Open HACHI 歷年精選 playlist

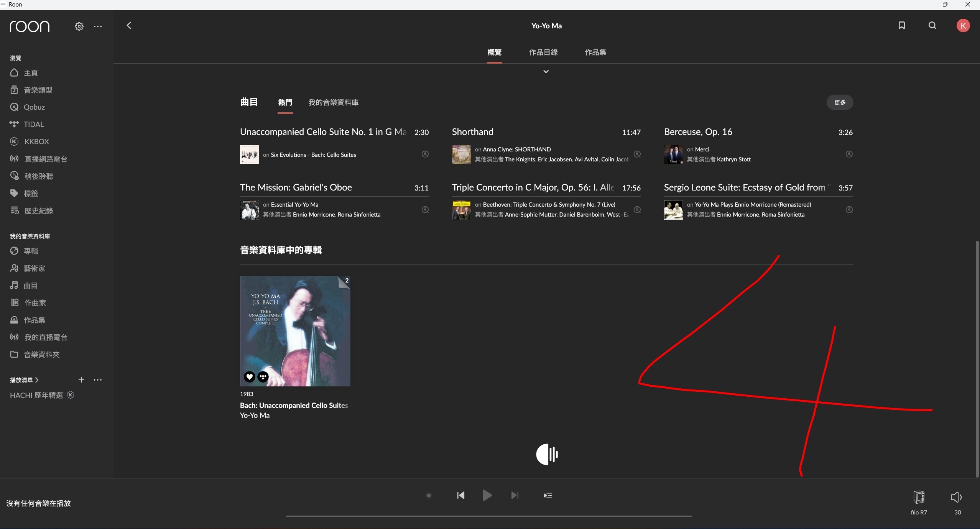pos(36,395)
